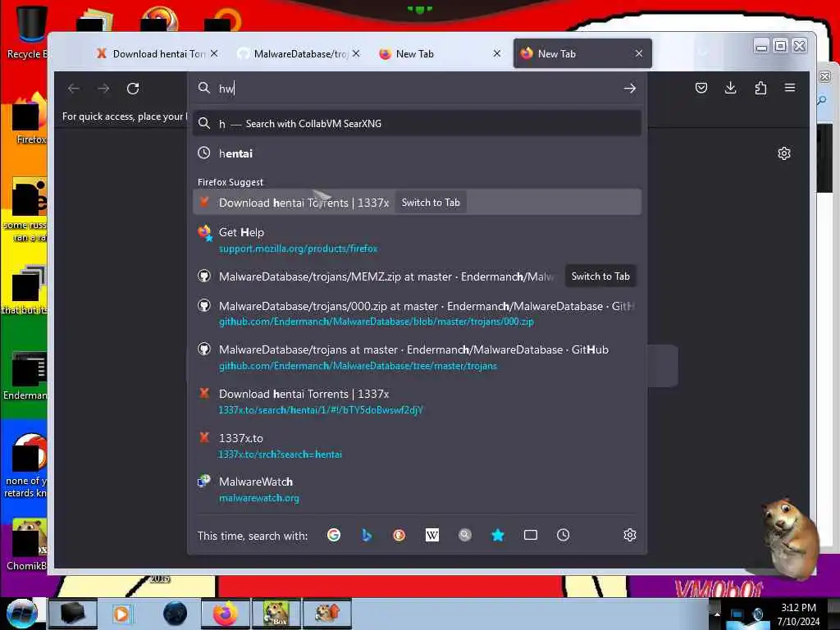Search history via the clock icon

[563, 535]
